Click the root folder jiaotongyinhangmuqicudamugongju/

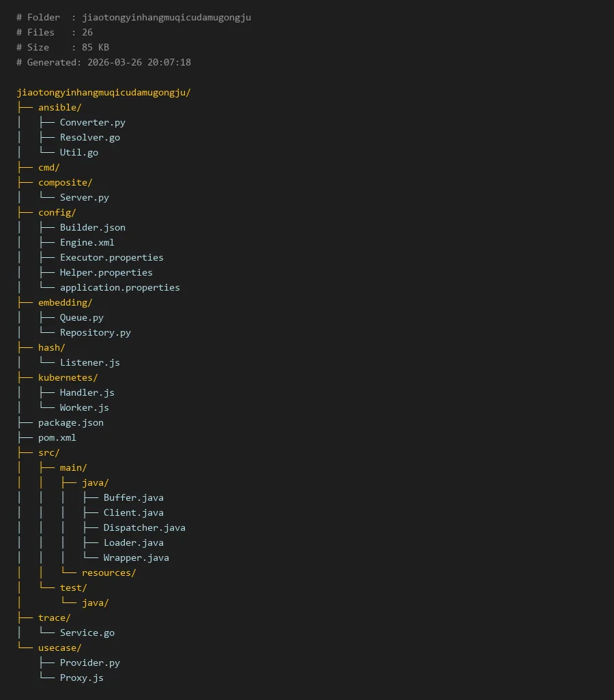[104, 92]
